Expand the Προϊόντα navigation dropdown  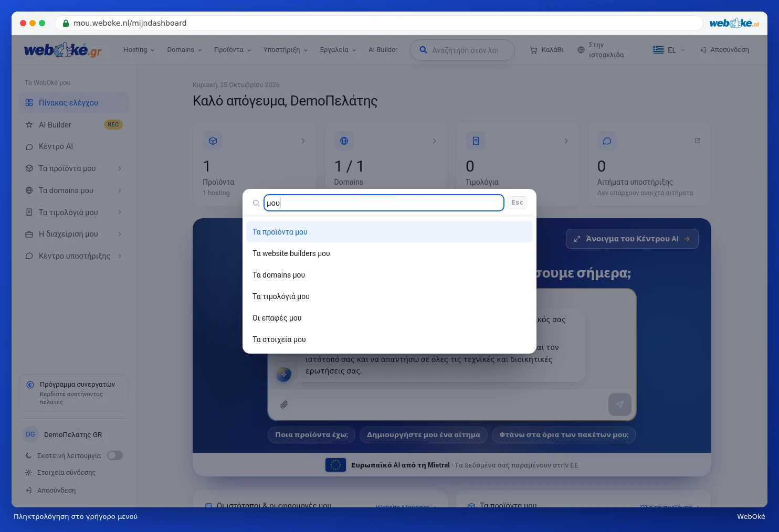click(x=233, y=50)
